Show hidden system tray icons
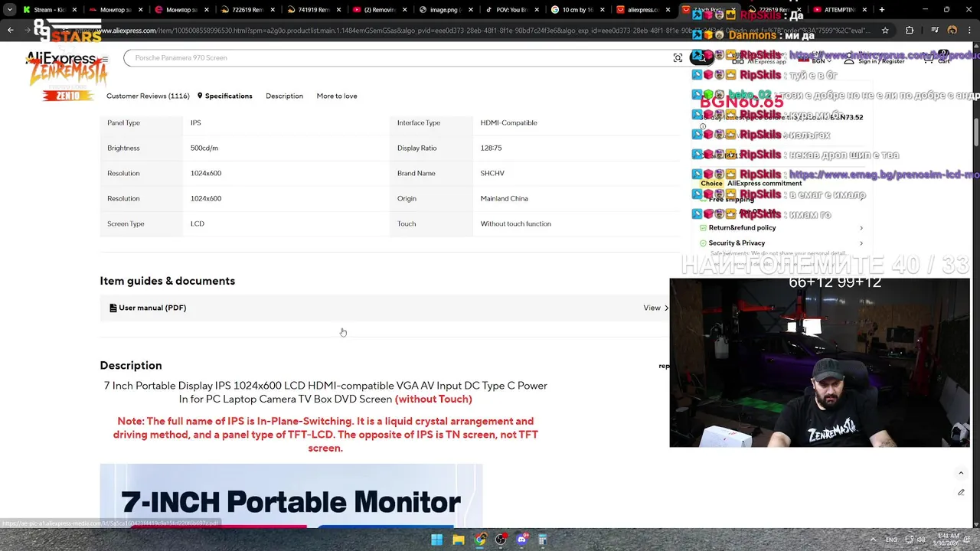This screenshot has width=980, height=551. pyautogui.click(x=874, y=540)
